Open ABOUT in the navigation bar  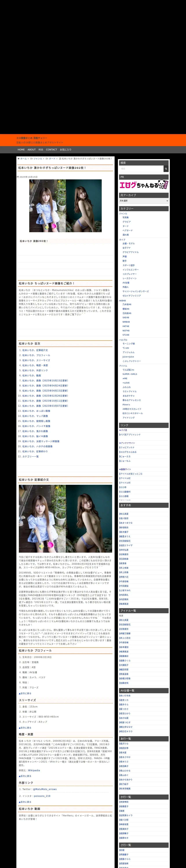pos(32,150)
